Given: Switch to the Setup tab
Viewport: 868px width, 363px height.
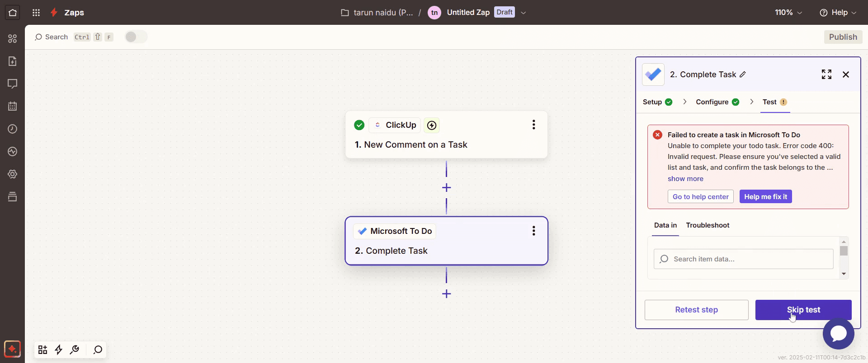Looking at the screenshot, I should coord(657,102).
